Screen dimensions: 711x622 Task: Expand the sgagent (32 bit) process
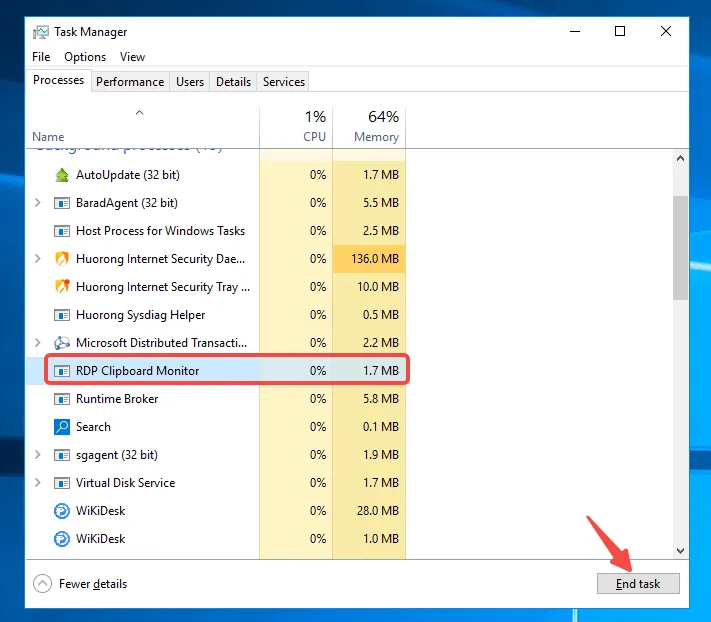(38, 455)
